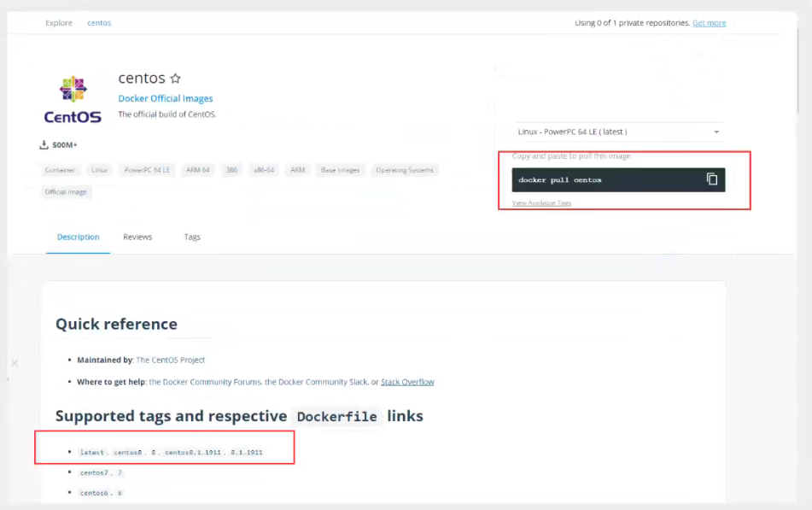Click Get more private repositories link

coord(709,23)
